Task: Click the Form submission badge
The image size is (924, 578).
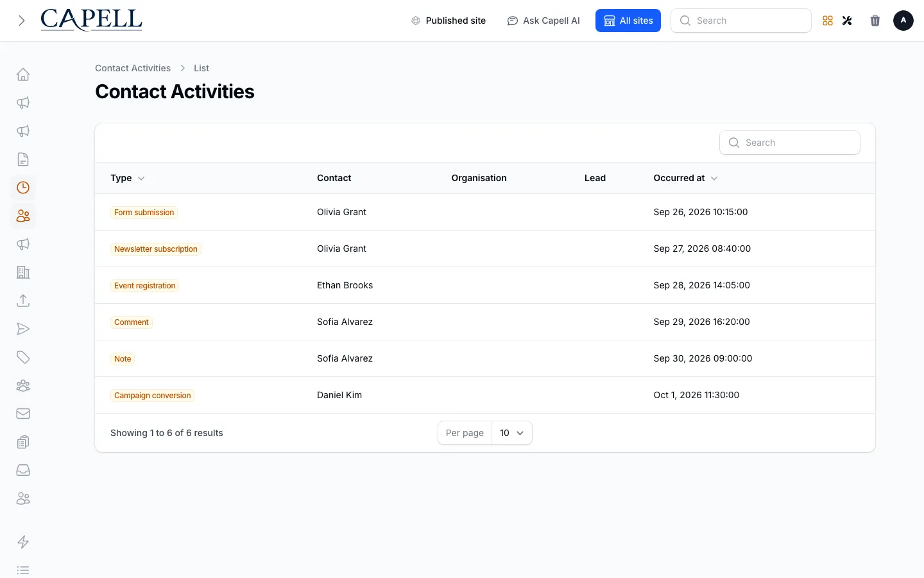Action: [x=144, y=213]
